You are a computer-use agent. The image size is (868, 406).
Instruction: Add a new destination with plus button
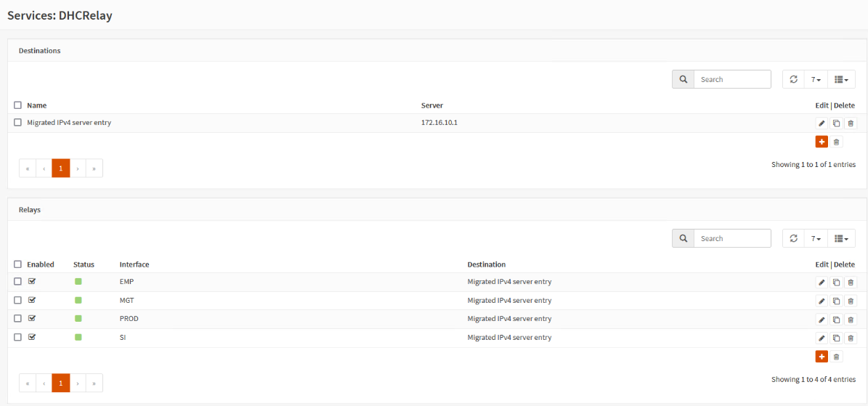point(822,142)
